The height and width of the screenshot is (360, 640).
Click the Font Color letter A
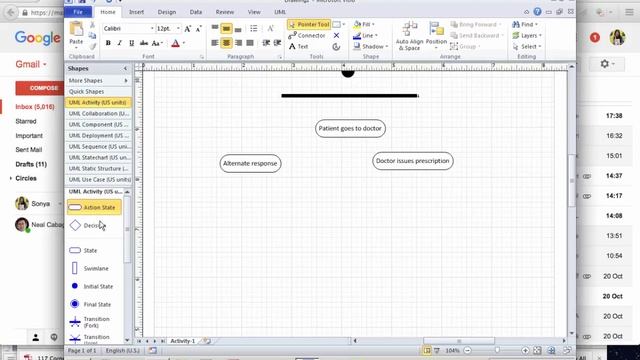point(176,43)
